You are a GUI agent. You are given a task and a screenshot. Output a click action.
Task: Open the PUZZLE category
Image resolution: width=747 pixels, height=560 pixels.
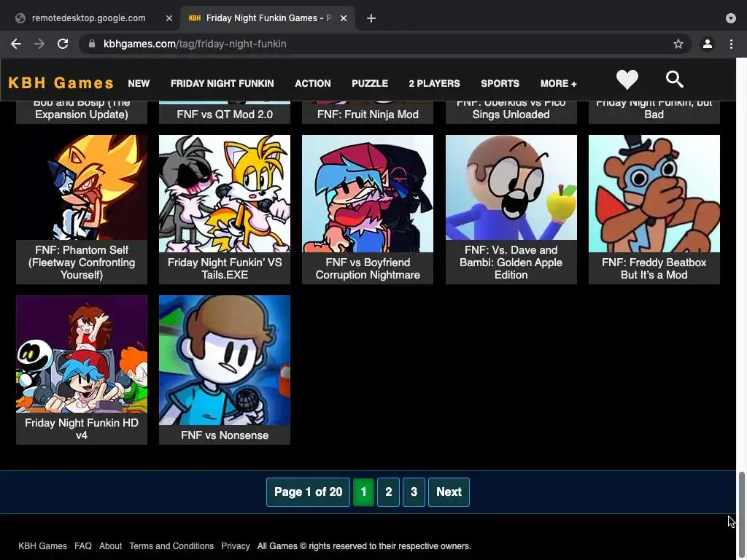370,83
